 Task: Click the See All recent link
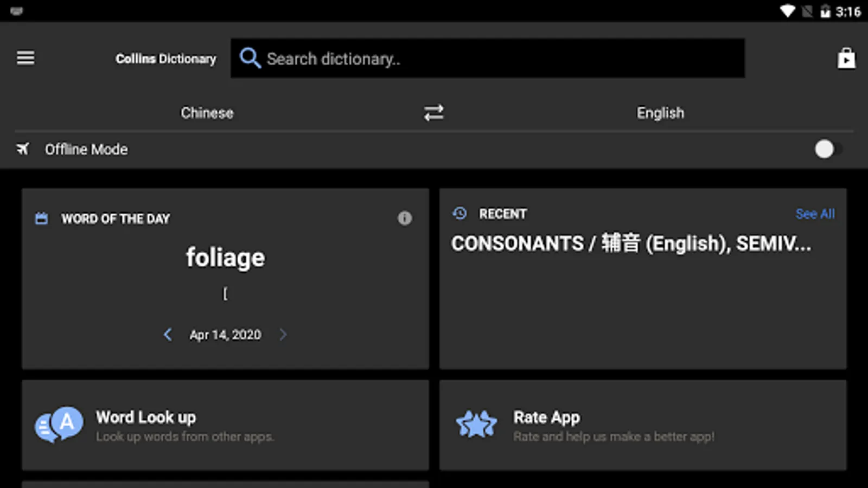click(x=815, y=214)
